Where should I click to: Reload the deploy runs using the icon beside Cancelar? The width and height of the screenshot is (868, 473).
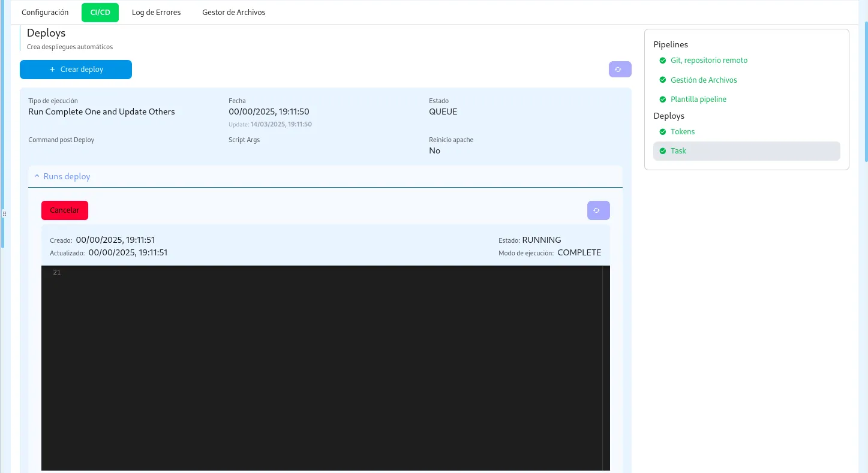click(598, 210)
